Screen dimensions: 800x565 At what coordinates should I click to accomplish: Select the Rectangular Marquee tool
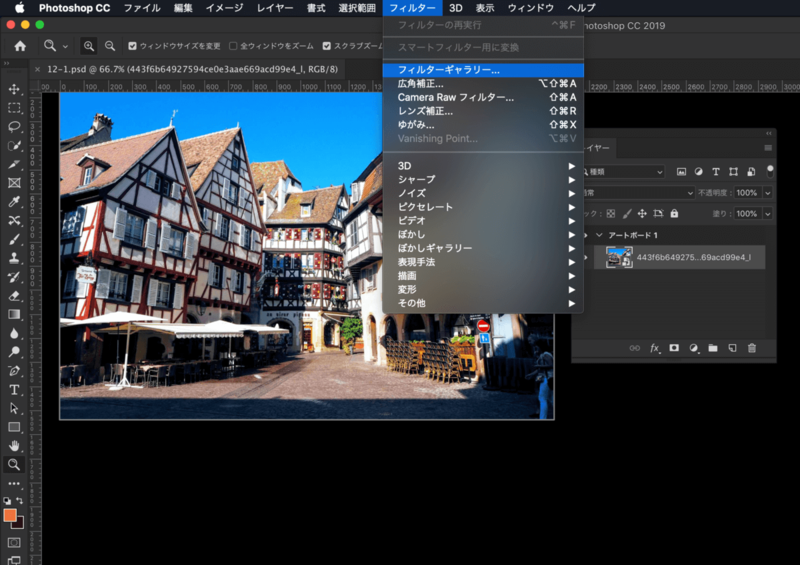point(14,108)
